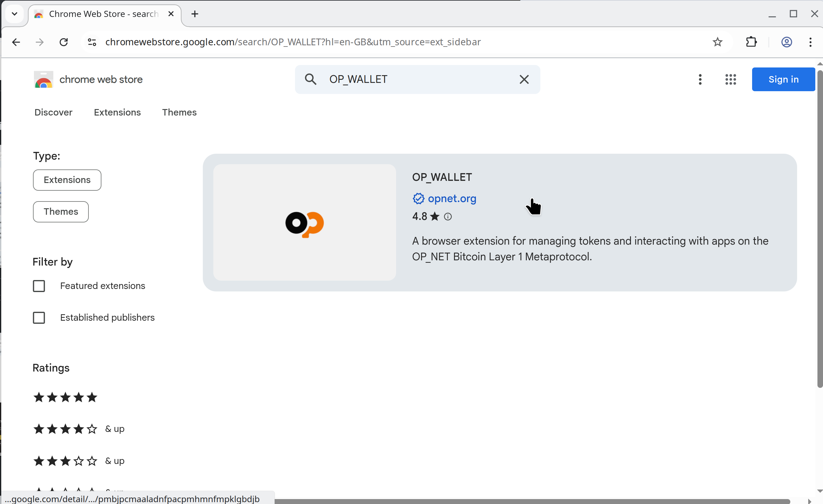Switch to the Extensions tab
This screenshot has height=504, width=823.
117,112
